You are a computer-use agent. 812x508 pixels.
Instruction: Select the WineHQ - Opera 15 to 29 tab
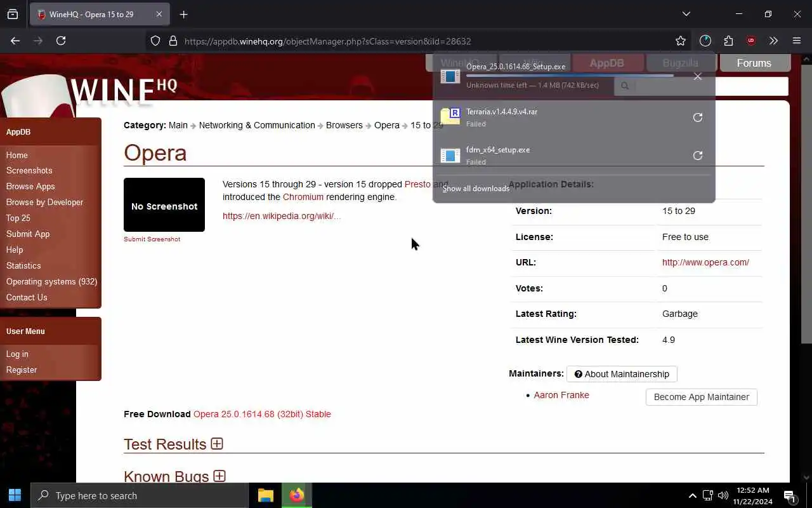pyautogui.click(x=100, y=14)
